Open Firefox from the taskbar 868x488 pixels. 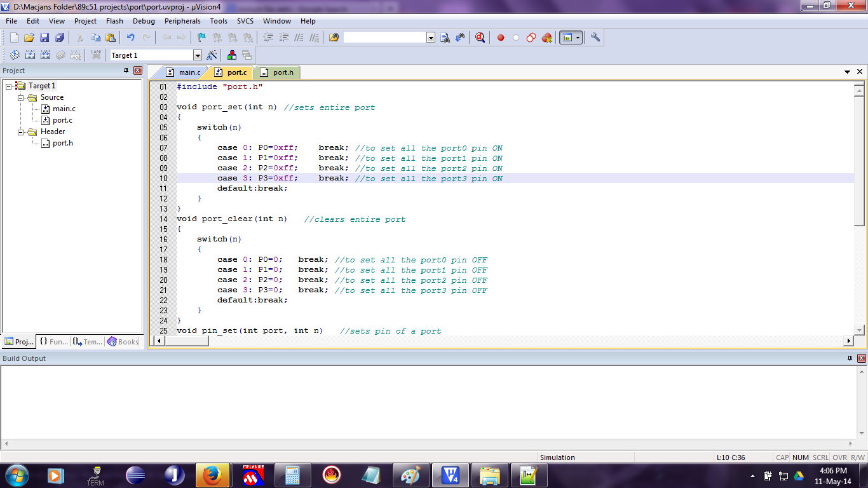(x=212, y=475)
